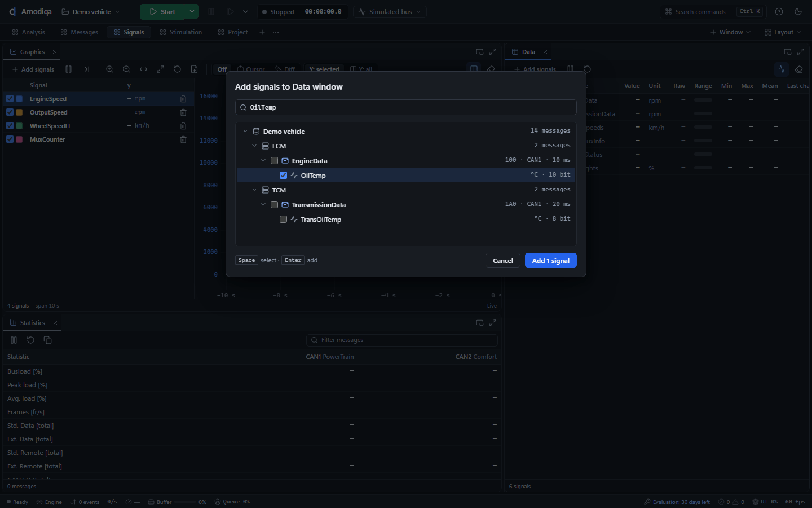Delete the MuxCounter signal with its trash icon
The image size is (812, 508).
point(183,139)
